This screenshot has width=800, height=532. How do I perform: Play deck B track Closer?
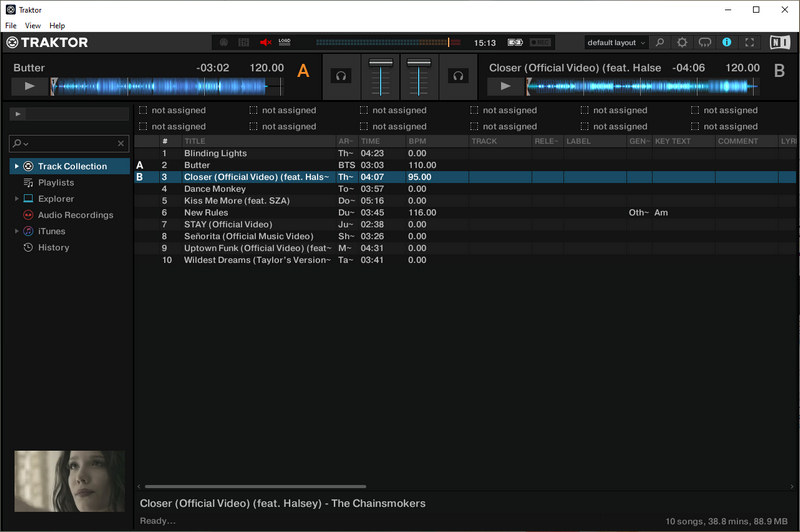505,86
